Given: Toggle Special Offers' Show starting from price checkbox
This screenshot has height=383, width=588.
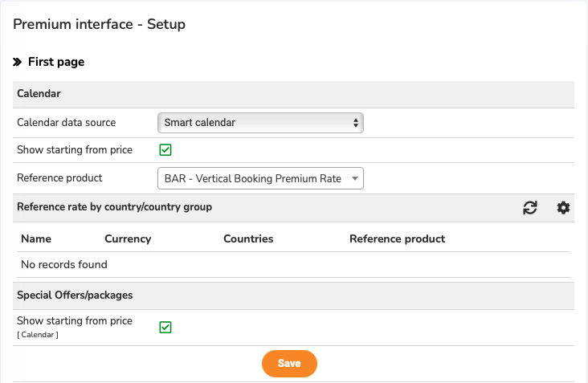Looking at the screenshot, I should pyautogui.click(x=165, y=327).
